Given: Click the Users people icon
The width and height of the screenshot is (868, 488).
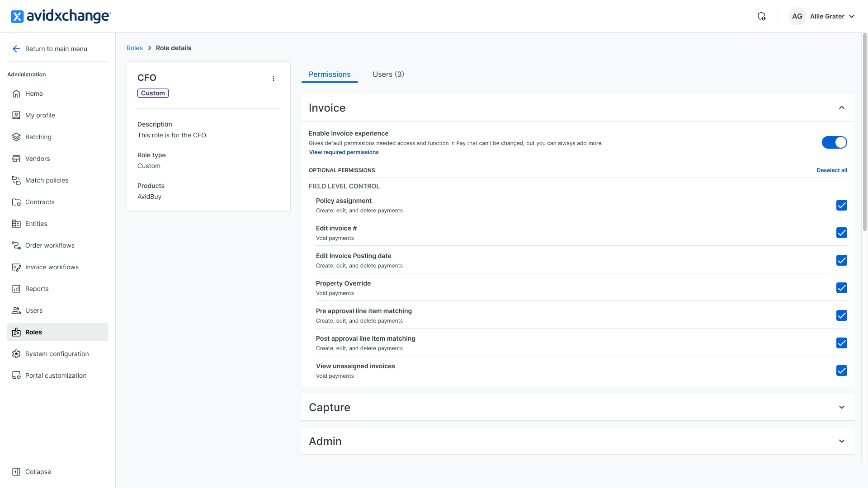Looking at the screenshot, I should (16, 310).
